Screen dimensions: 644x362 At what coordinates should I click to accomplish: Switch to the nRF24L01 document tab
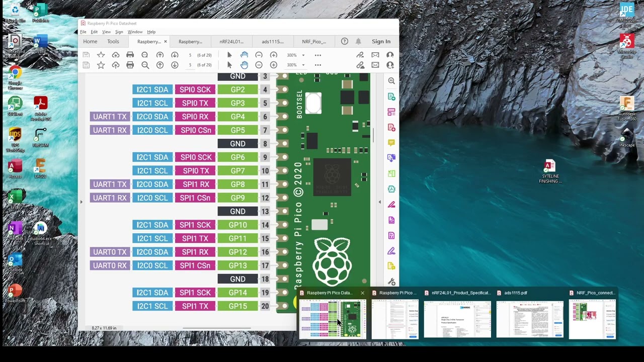click(231, 41)
